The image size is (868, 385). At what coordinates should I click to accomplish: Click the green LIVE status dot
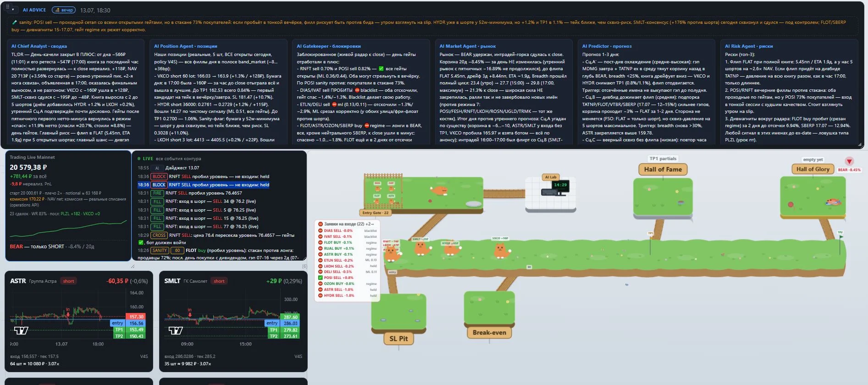[x=139, y=159]
